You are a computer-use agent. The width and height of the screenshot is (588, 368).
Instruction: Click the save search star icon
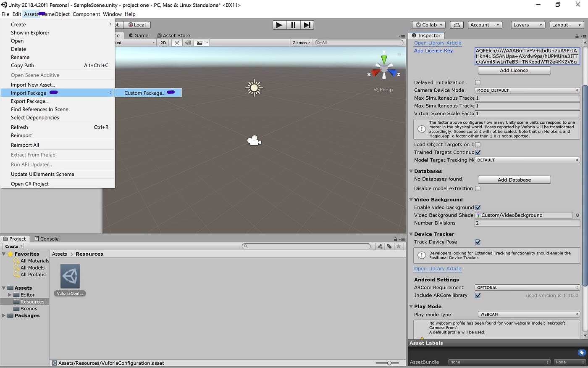click(x=398, y=246)
